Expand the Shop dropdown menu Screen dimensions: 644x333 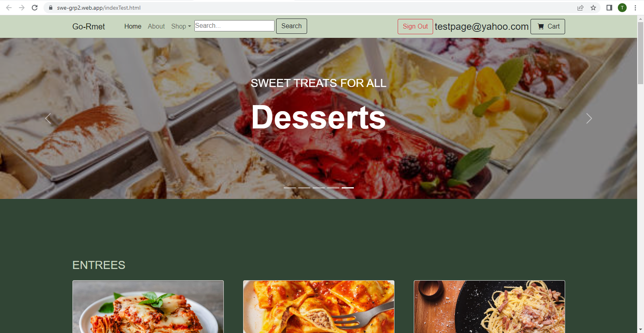[181, 26]
